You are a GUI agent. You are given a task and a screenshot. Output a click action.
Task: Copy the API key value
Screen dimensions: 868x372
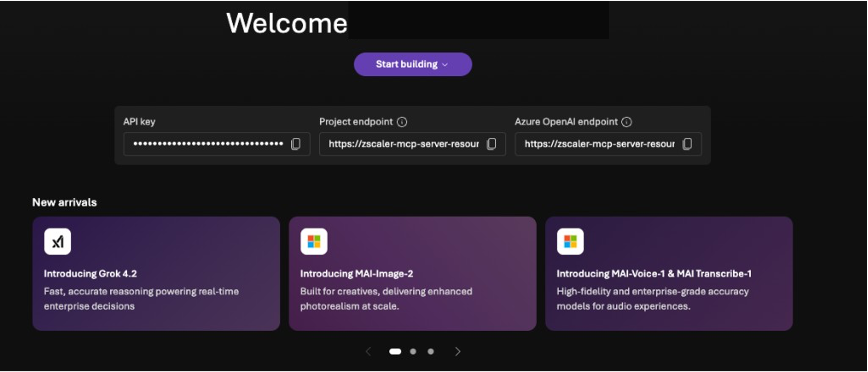click(x=295, y=144)
